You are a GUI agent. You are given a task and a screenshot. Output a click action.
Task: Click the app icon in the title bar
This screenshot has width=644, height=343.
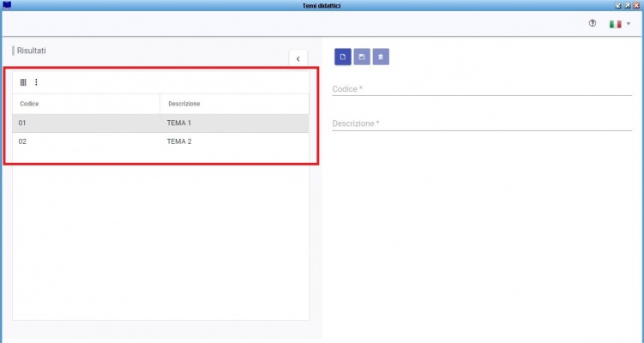click(7, 5)
